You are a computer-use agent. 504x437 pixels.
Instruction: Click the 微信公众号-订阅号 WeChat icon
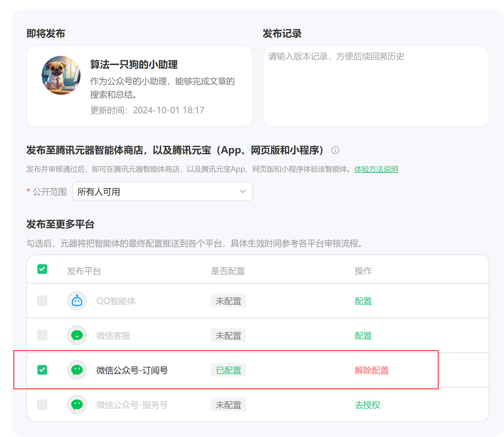click(x=77, y=370)
